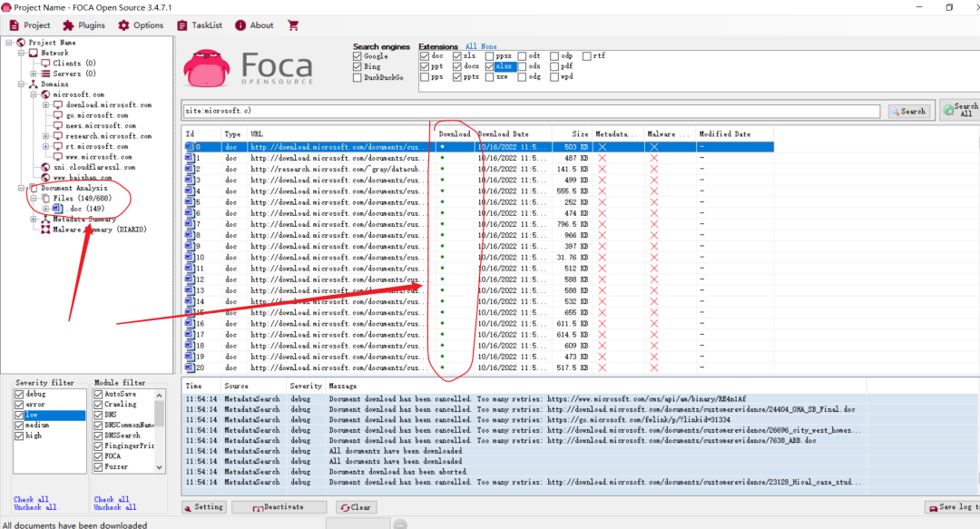Viewport: 980px width, 529px height.
Task: Click the Save log button
Action: 953,507
